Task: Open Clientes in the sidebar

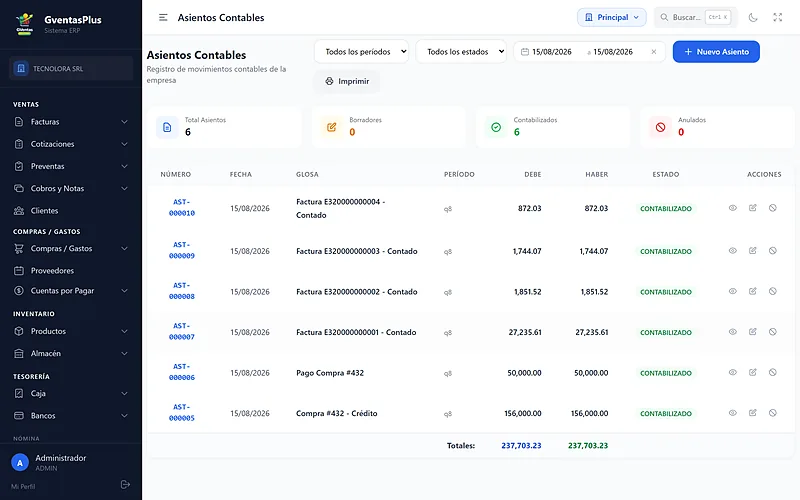Action: 71,211
